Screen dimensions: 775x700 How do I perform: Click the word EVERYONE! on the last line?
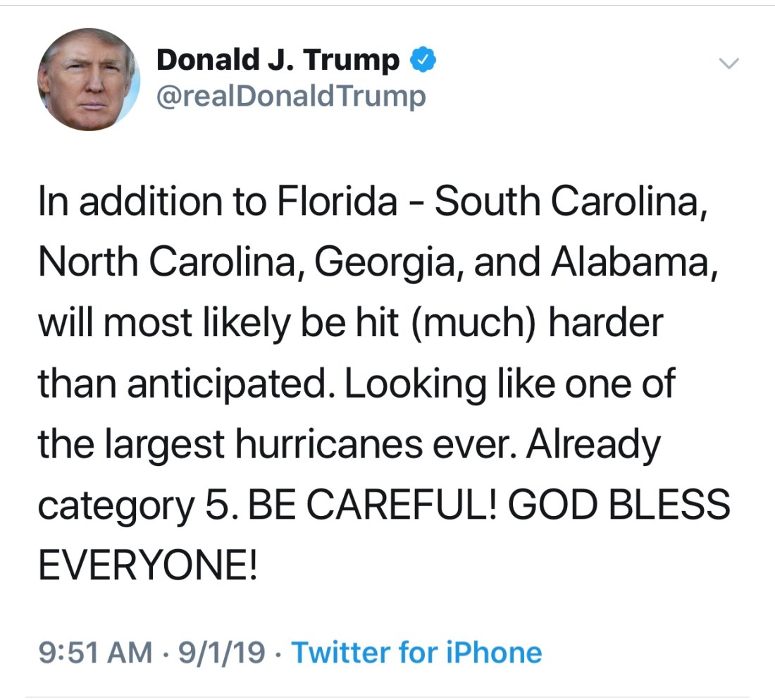147,566
